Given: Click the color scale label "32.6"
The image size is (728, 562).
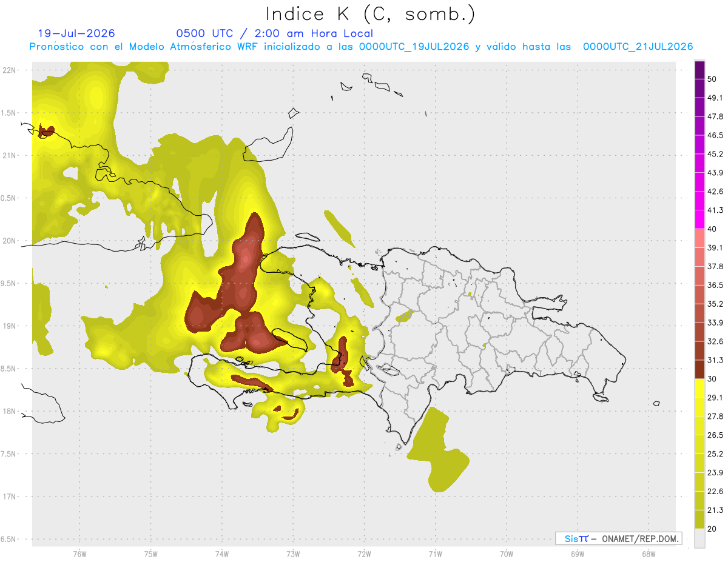Looking at the screenshot, I should (716, 341).
